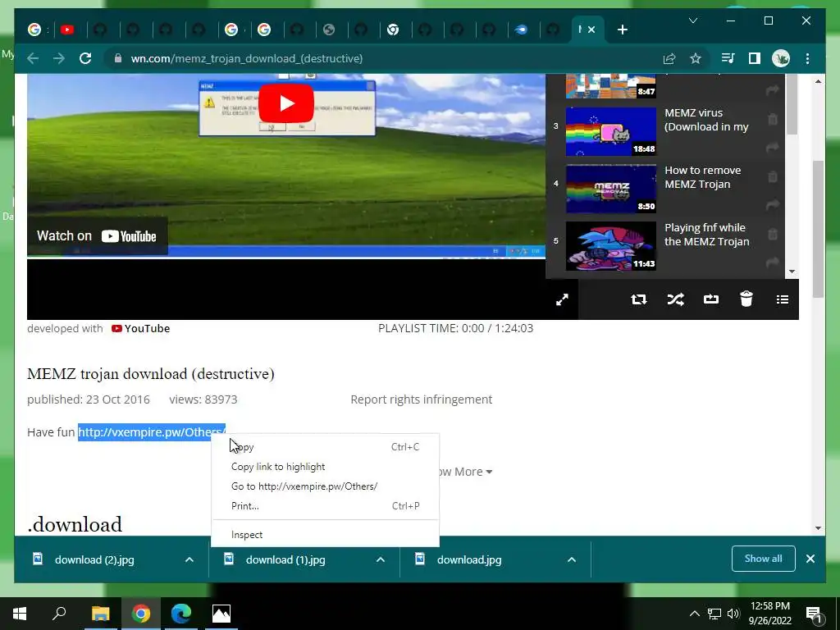Open Microsoft Edge from taskbar

coord(181,614)
